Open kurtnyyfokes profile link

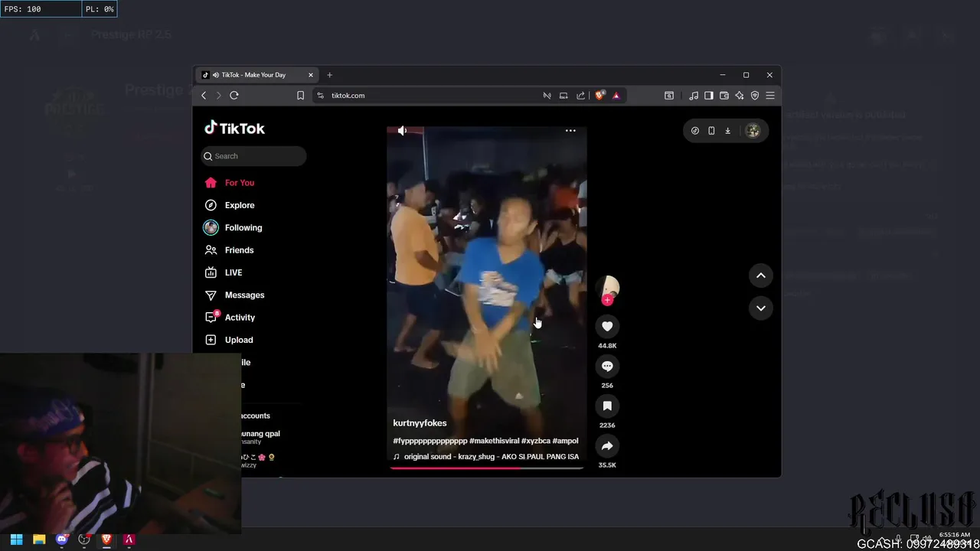(420, 423)
